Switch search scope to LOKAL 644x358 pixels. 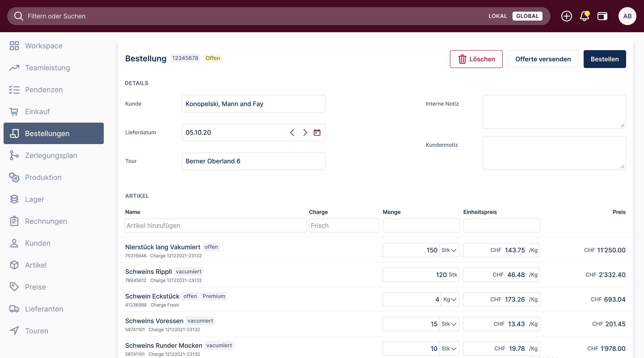[498, 16]
